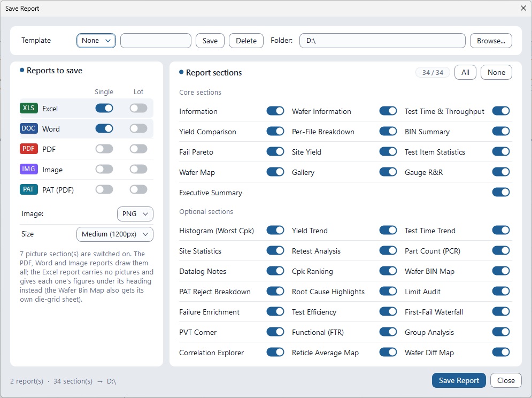Click Browse... to choose a folder

click(x=491, y=41)
